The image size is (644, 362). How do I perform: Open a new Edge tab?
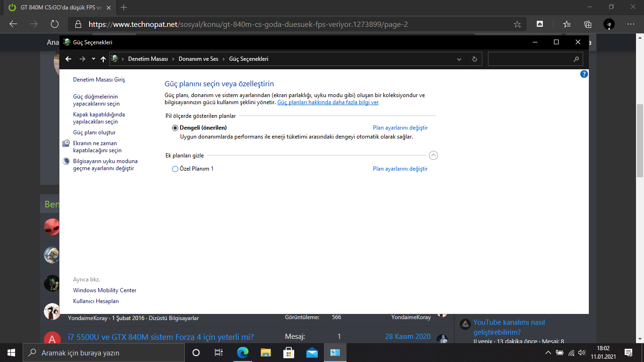coord(124,8)
